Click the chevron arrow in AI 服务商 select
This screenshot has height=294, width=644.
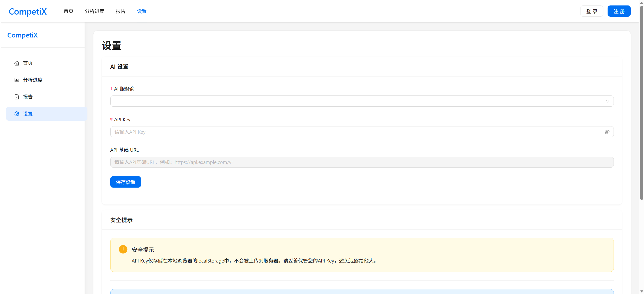tap(608, 101)
